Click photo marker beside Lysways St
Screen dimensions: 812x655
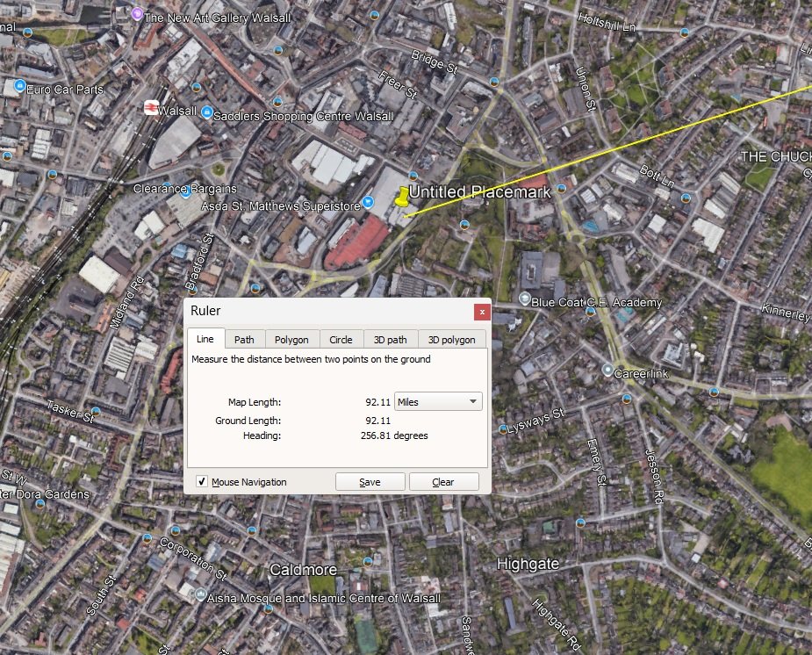(503, 429)
